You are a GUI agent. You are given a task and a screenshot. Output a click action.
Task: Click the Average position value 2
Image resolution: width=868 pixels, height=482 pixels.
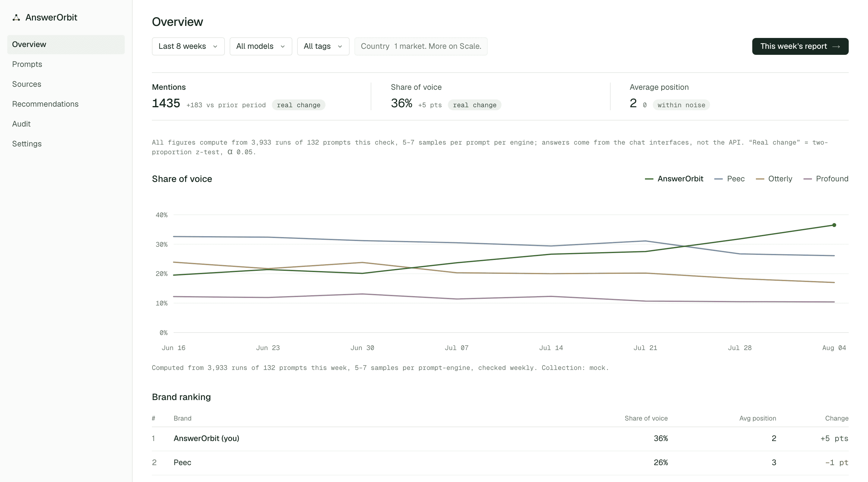[633, 103]
